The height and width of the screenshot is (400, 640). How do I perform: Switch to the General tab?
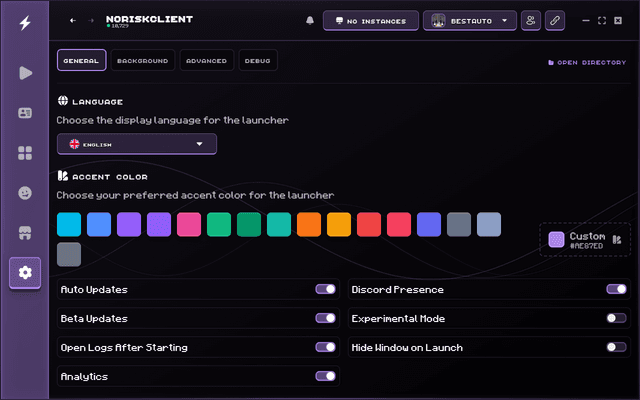coord(82,60)
